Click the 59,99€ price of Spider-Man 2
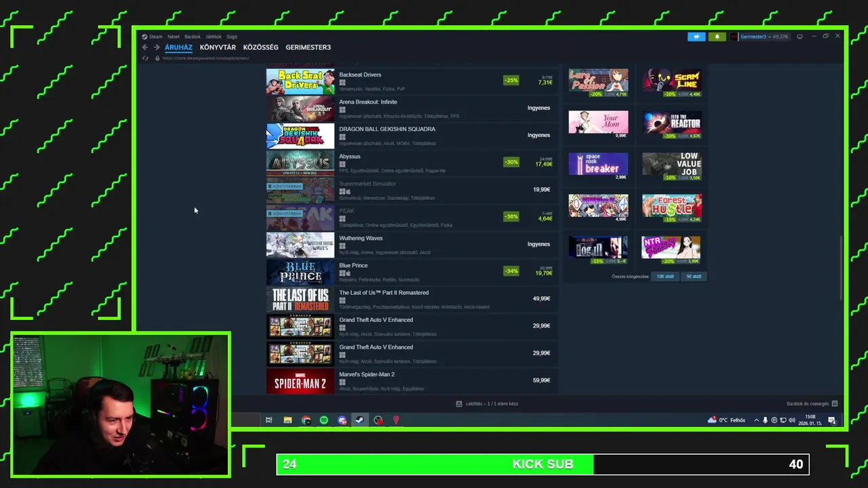The image size is (868, 488). point(541,380)
